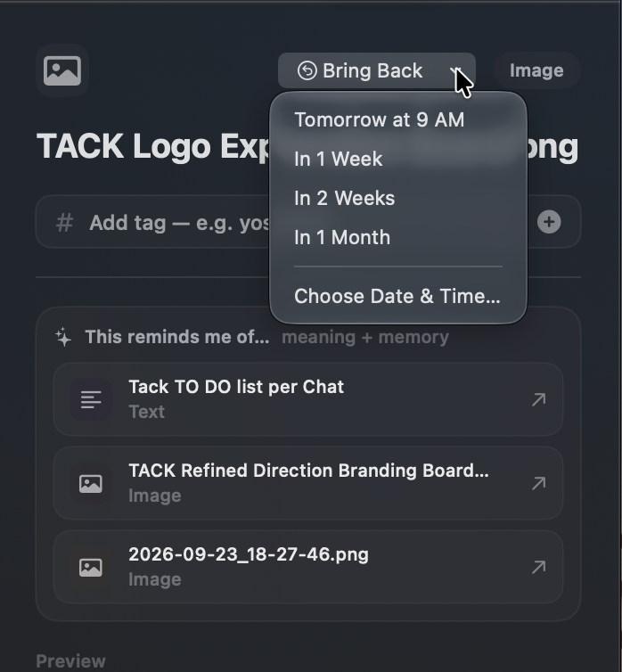The height and width of the screenshot is (672, 622).
Task: Click the meaning + memory label
Action: (x=365, y=337)
